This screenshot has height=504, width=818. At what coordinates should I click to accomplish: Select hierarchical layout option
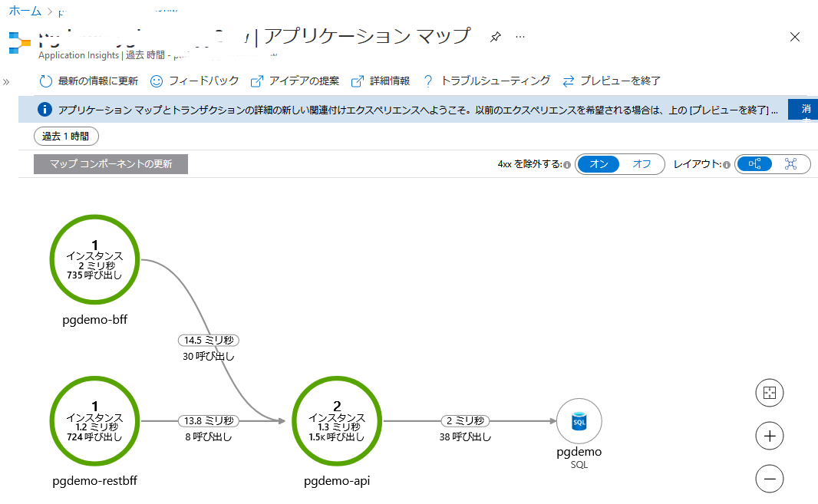tap(754, 164)
